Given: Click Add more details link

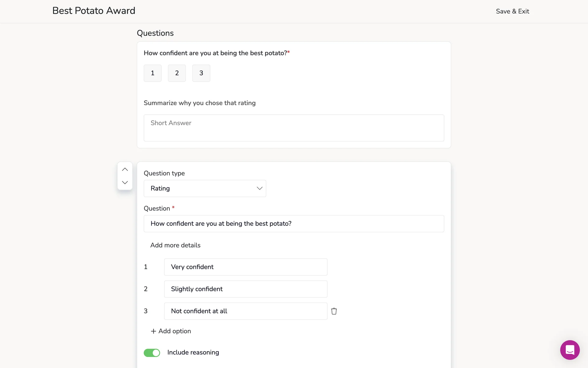Looking at the screenshot, I should [x=175, y=245].
